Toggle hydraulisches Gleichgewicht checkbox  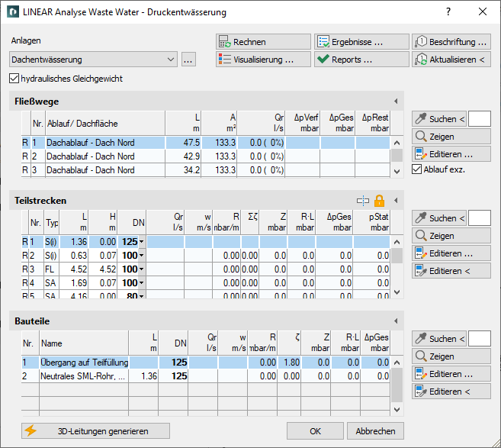pos(14,79)
